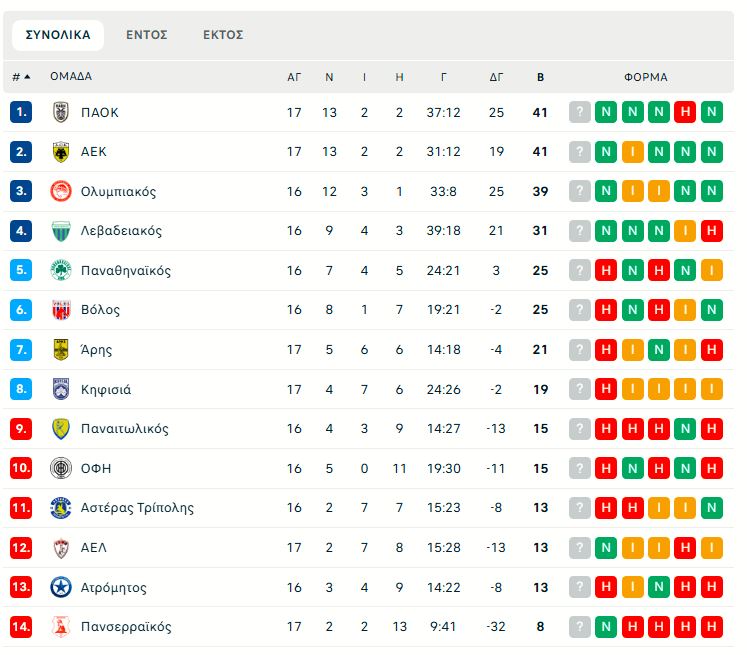Viewport: 747px width, 655px height.
Task: Open the Βόλος team link
Action: click(x=100, y=310)
